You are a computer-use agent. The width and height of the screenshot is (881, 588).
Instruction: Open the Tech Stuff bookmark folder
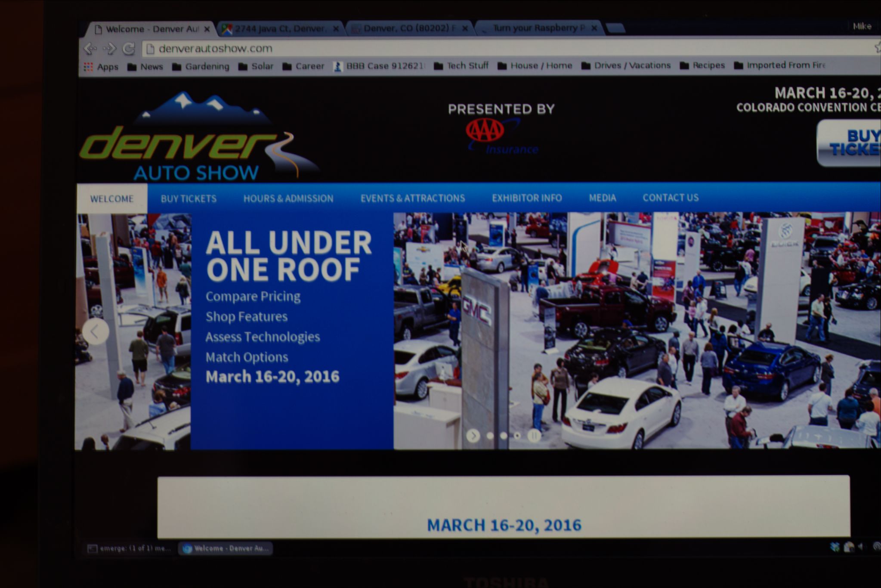461,66
